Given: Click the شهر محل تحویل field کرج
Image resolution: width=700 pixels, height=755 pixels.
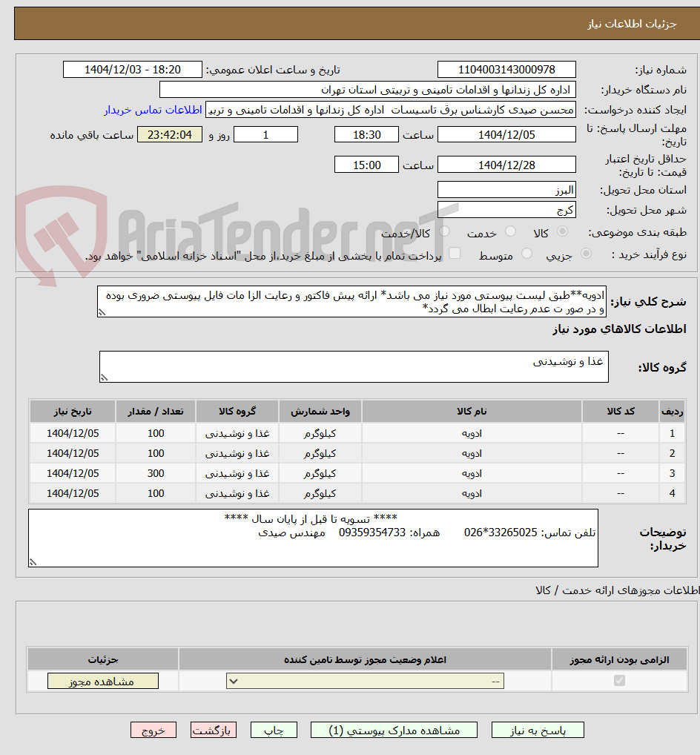Looking at the screenshot, I should pyautogui.click(x=506, y=210).
